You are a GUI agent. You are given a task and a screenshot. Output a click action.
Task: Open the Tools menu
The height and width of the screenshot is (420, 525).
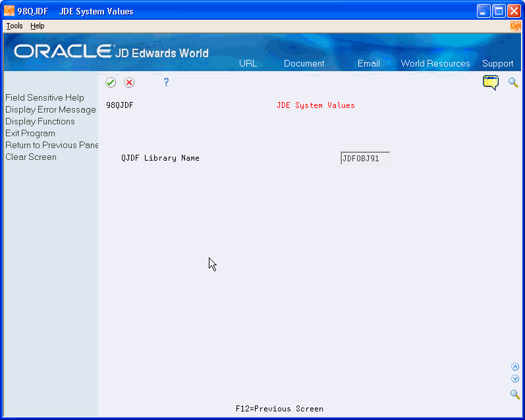coord(14,26)
